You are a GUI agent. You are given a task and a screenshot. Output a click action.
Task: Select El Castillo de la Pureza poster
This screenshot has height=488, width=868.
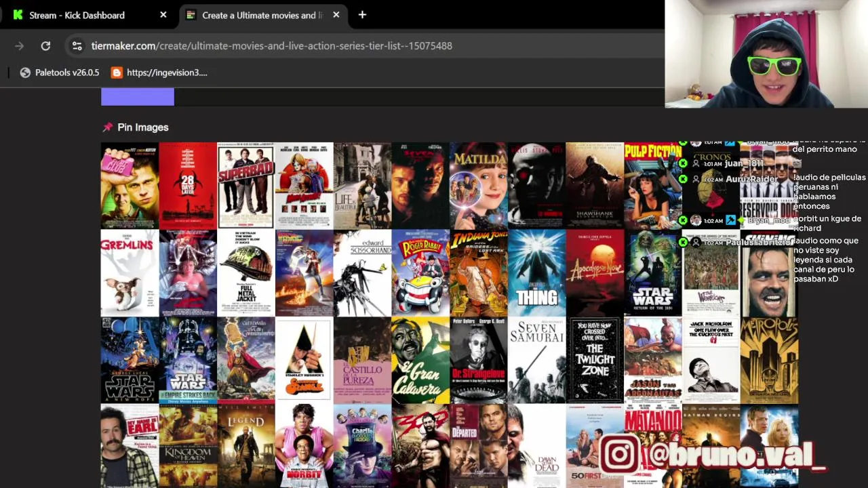[362, 361]
